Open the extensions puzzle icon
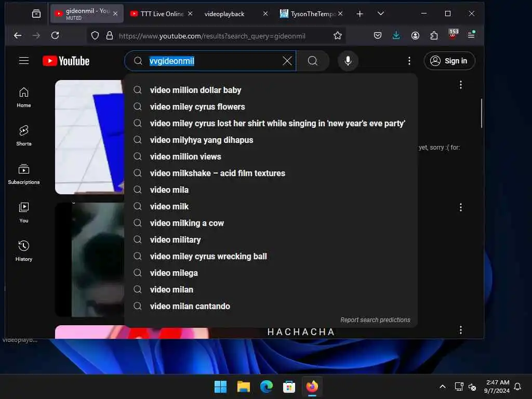The image size is (532, 399). click(x=434, y=36)
